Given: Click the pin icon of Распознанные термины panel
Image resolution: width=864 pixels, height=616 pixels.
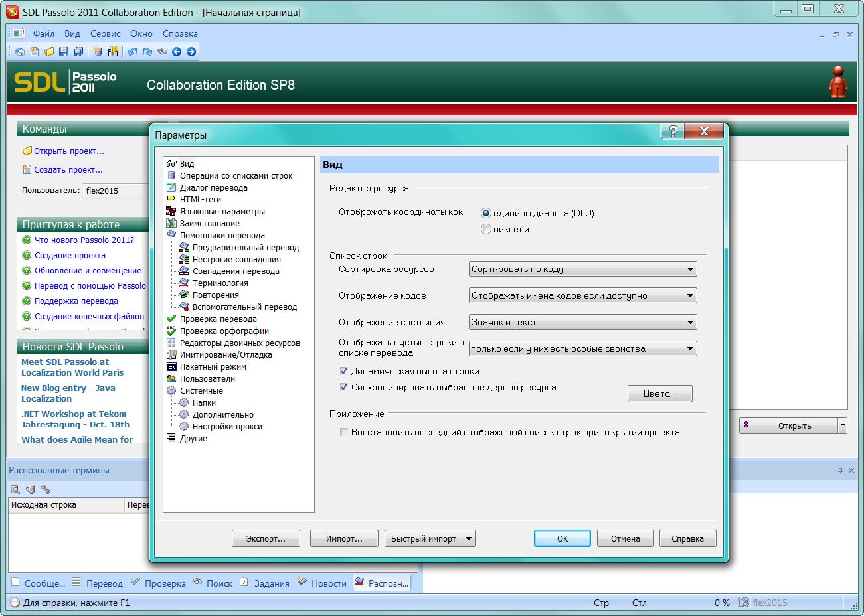Looking at the screenshot, I should click(x=840, y=470).
